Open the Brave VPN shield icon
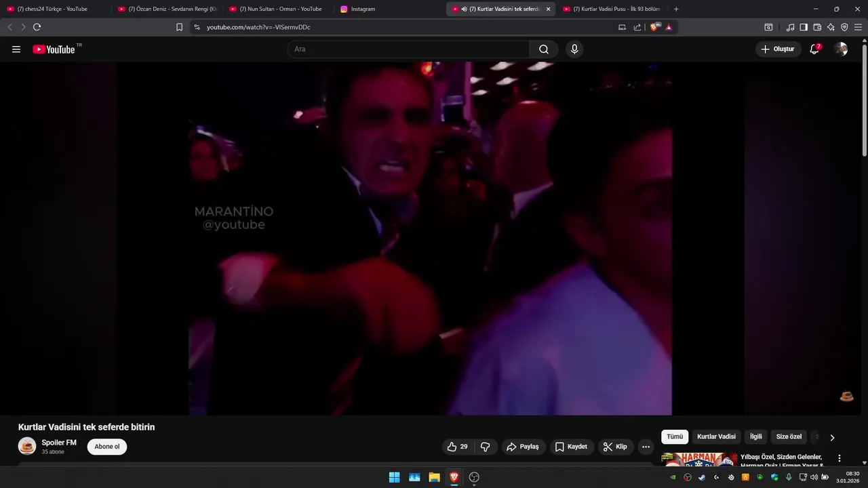The image size is (868, 488). coord(844,27)
